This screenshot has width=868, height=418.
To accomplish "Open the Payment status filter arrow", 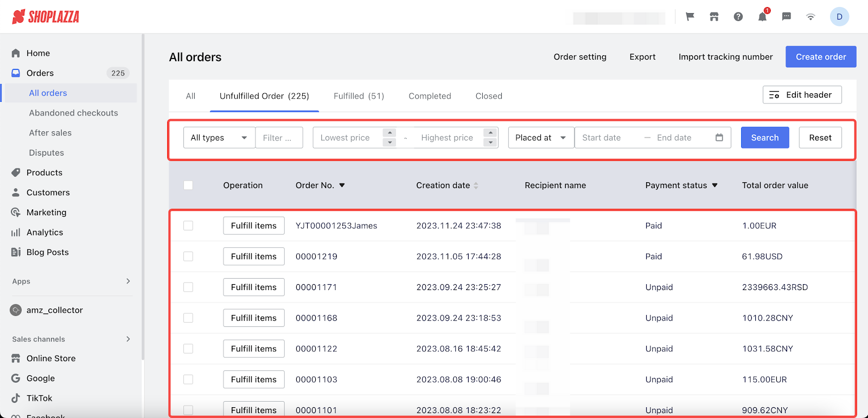I will coord(714,185).
